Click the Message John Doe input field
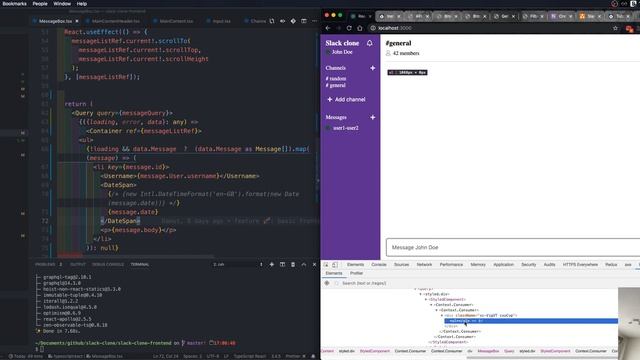This screenshot has height=360, width=640. click(x=513, y=247)
